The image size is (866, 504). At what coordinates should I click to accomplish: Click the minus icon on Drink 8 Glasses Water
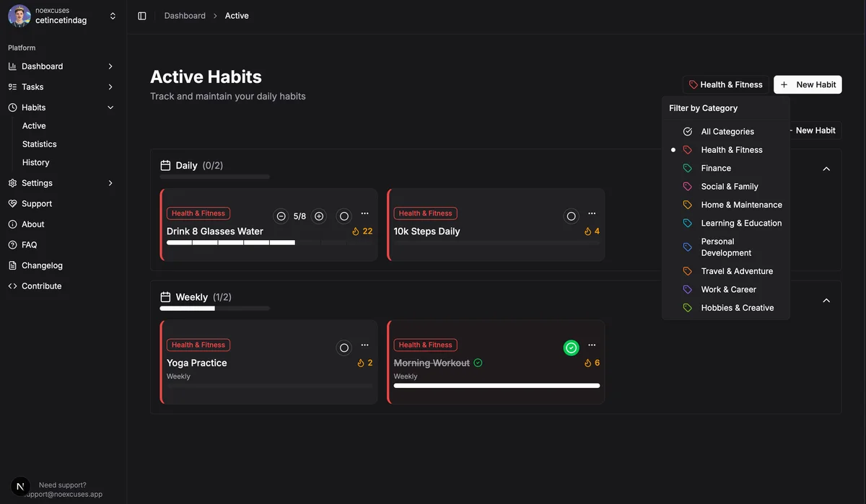pos(281,216)
